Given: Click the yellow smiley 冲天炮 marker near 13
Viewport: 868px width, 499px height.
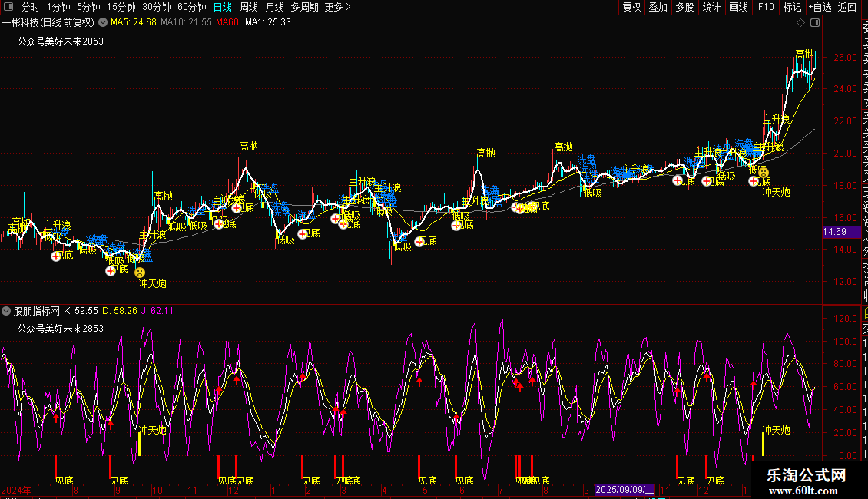Looking at the screenshot, I should point(140,272).
